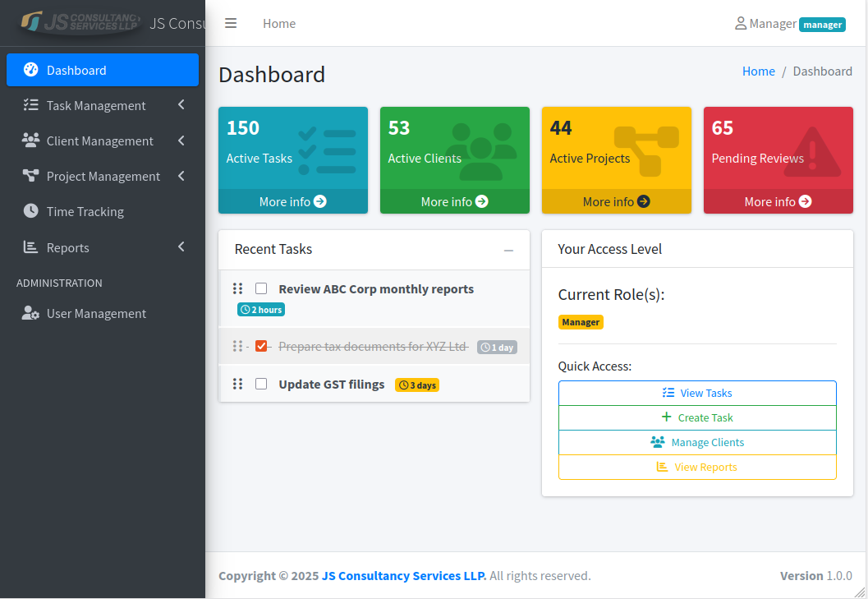Click the Client Management people icon
Screen dimensions: 868x599
tap(30, 141)
